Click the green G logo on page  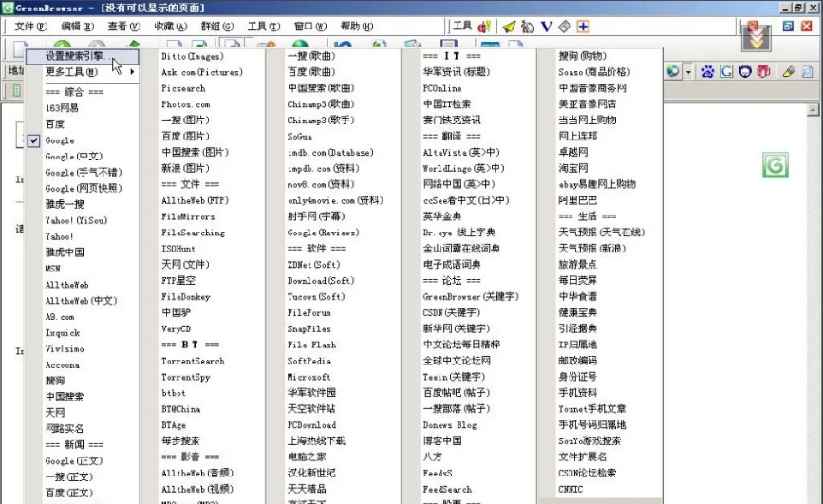click(776, 165)
